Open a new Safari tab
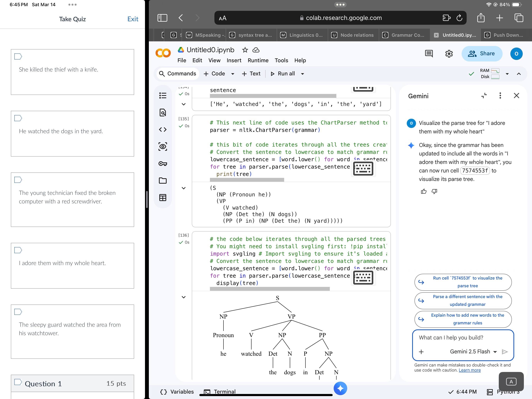This screenshot has height=399, width=532. click(500, 18)
